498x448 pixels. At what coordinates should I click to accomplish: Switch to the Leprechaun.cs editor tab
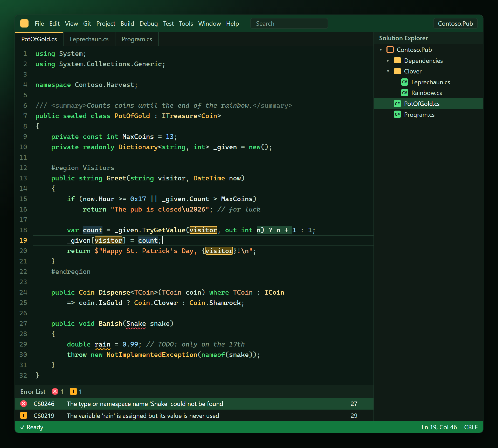89,39
